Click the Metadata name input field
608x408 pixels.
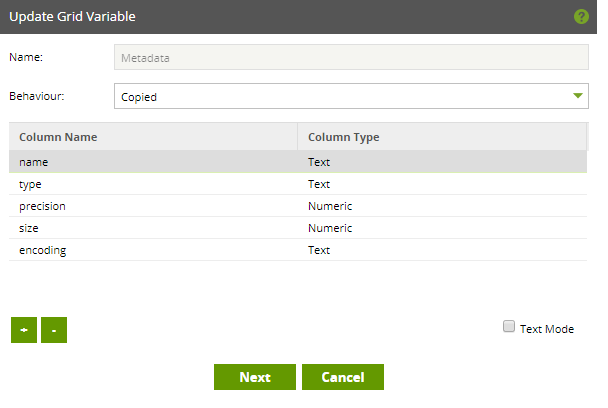(351, 57)
